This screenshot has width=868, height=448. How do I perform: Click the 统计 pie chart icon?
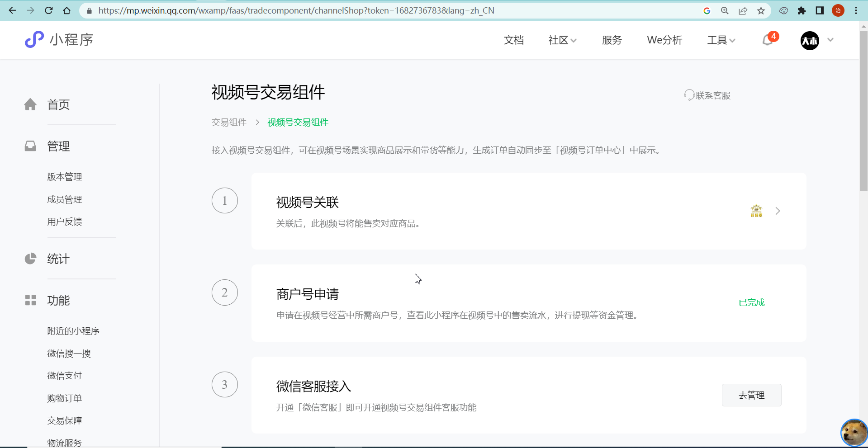tap(30, 259)
